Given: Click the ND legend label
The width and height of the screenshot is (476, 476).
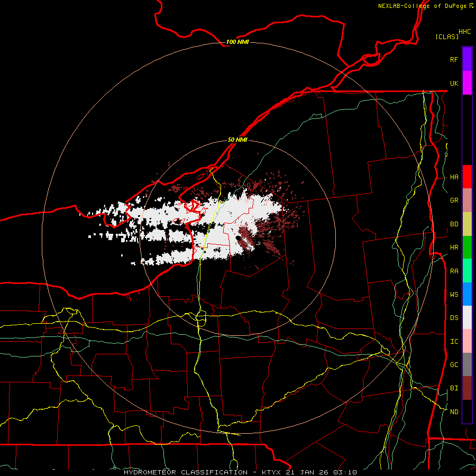Looking at the screenshot, I should [454, 411].
